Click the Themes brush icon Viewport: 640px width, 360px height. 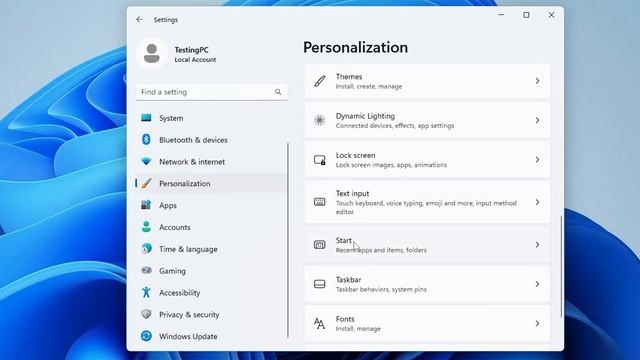pyautogui.click(x=320, y=81)
